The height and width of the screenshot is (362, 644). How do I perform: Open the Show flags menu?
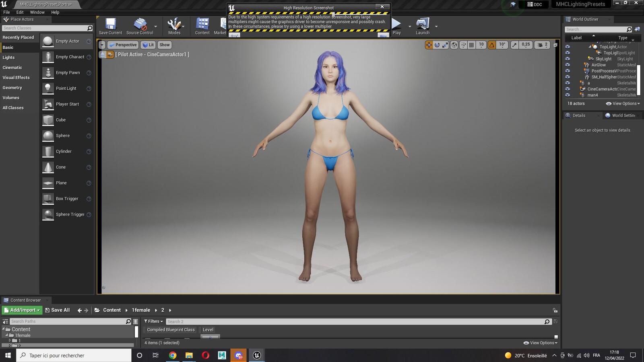[x=165, y=45]
